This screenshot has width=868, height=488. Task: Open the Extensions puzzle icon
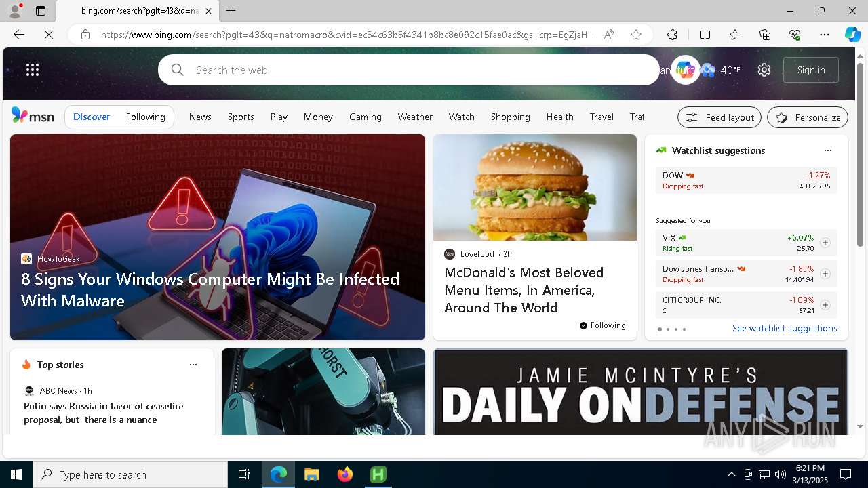click(x=672, y=35)
